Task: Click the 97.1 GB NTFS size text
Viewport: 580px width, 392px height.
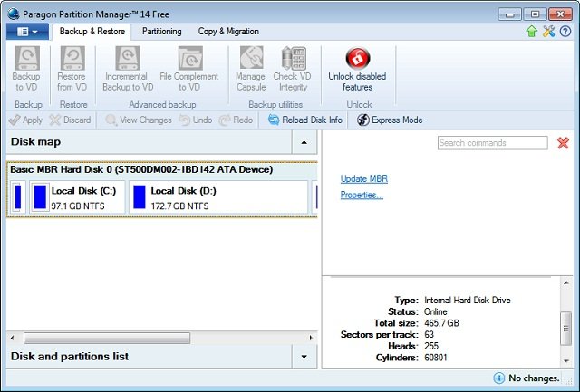Action: point(78,206)
